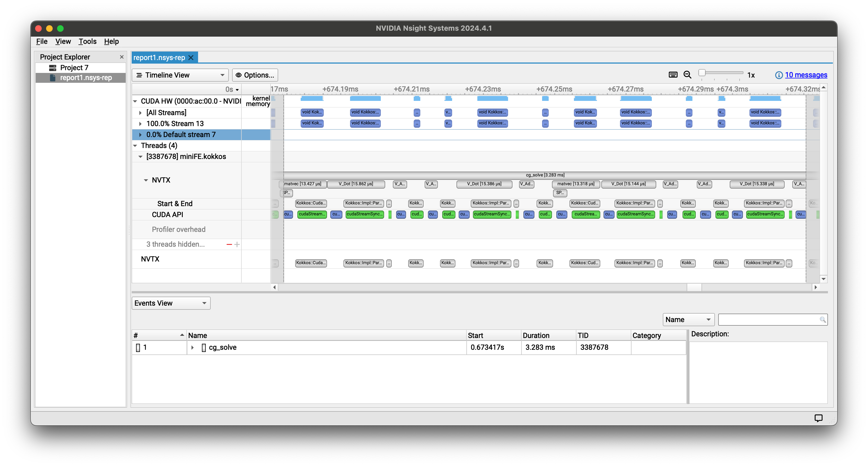Image resolution: width=868 pixels, height=466 pixels.
Task: Open the File menu
Action: pos(42,41)
